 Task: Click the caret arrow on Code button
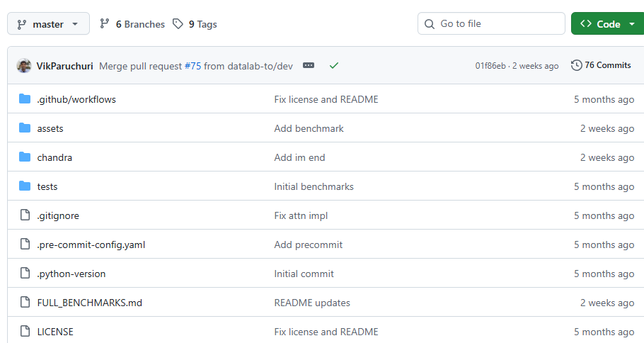pos(632,24)
